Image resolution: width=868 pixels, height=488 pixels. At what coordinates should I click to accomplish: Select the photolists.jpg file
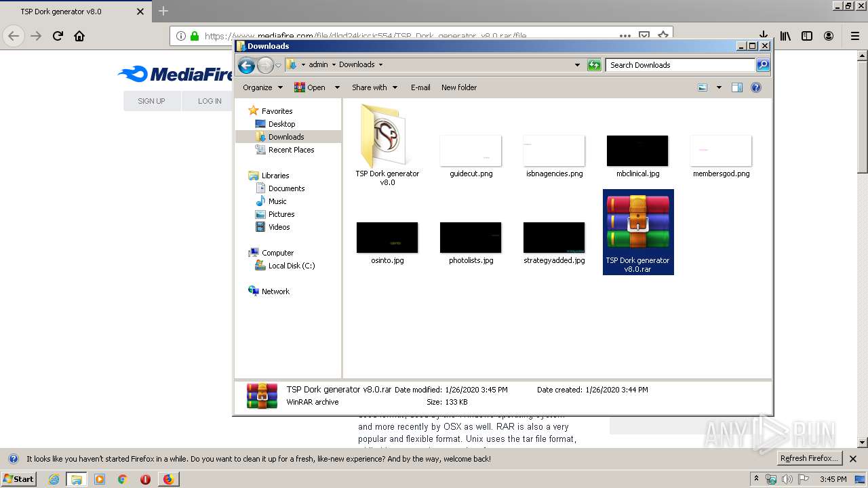471,243
